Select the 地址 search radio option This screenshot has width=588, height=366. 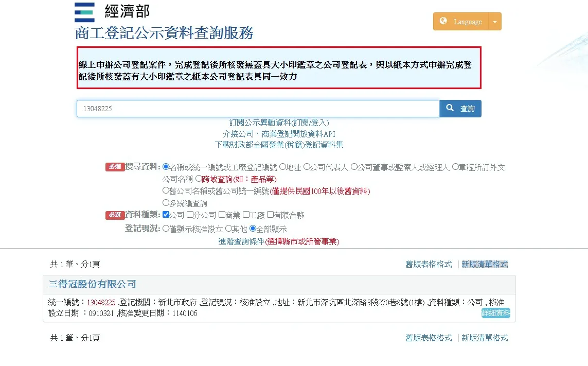tap(282, 167)
